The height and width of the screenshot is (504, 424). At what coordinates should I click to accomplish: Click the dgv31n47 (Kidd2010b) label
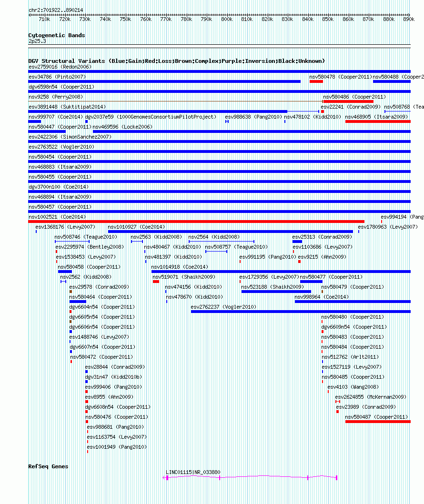coord(113,376)
